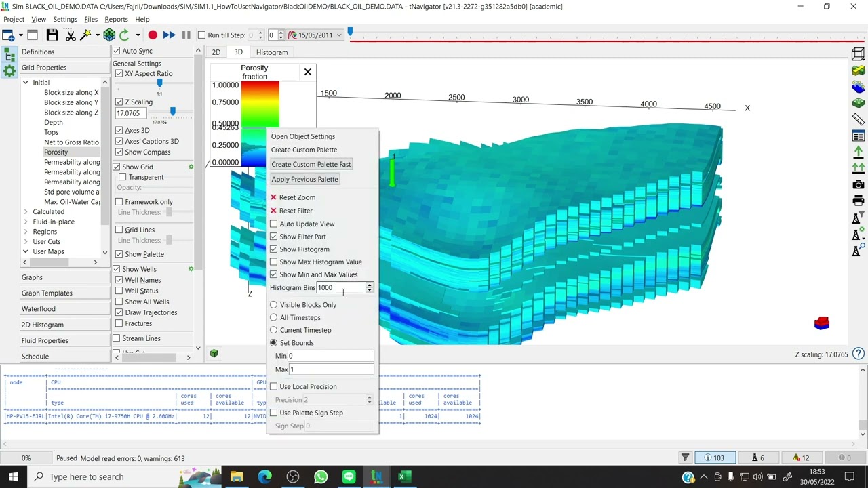
Task: Click the ruler measurement icon
Action: pos(859,119)
